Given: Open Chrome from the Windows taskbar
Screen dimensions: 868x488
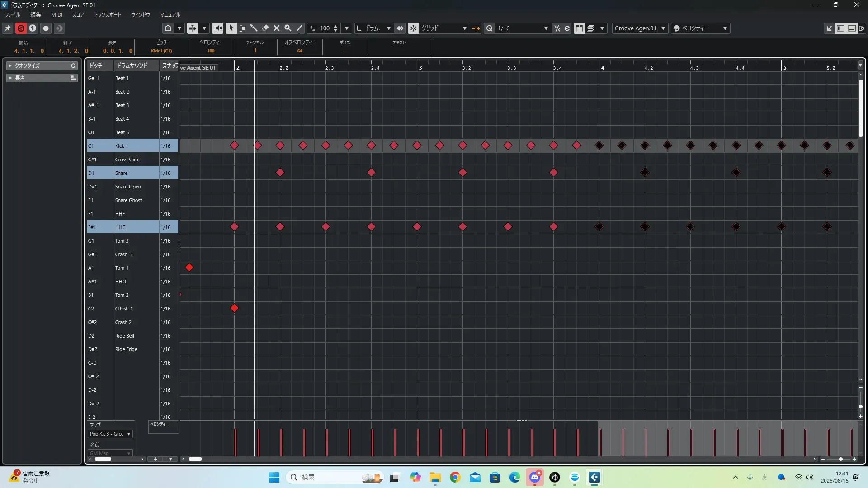Looking at the screenshot, I should (x=455, y=477).
